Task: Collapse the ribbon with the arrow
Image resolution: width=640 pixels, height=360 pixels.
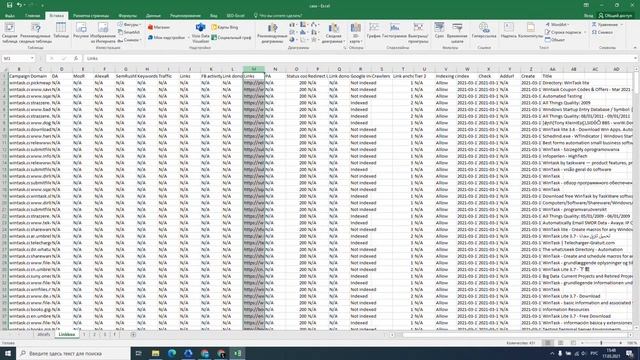Action: coord(635,48)
